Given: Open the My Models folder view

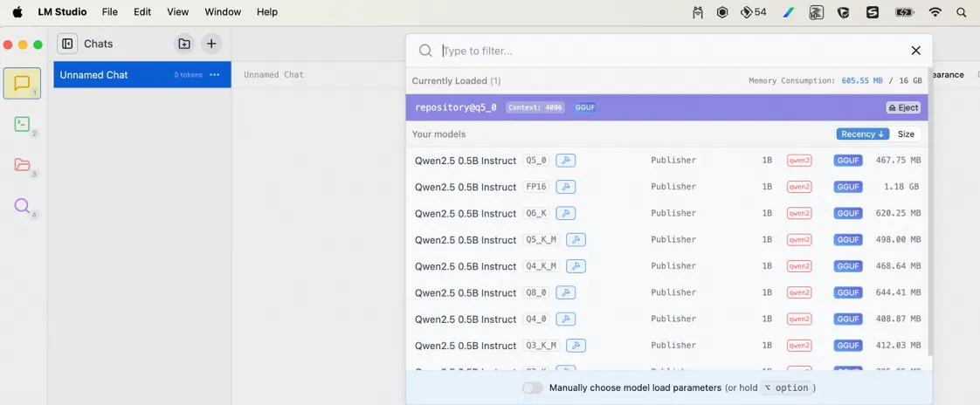Looking at the screenshot, I should tap(22, 165).
